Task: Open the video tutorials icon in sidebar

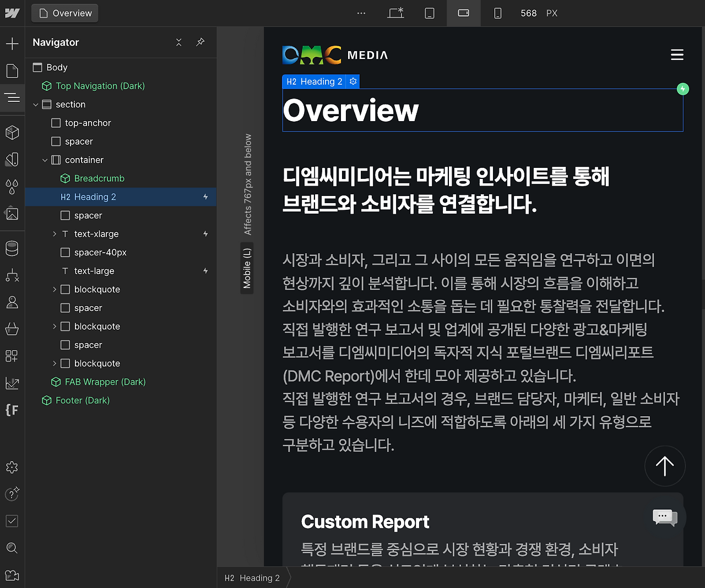Action: click(x=12, y=575)
